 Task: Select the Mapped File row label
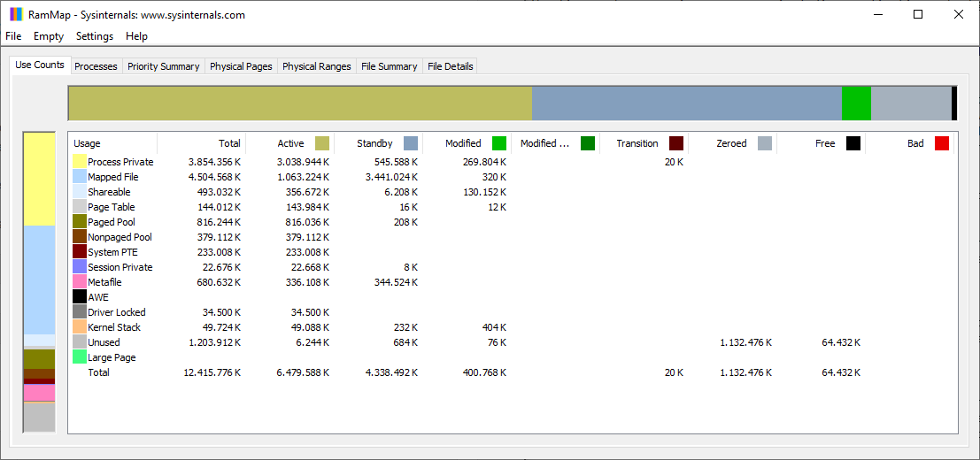pos(113,177)
